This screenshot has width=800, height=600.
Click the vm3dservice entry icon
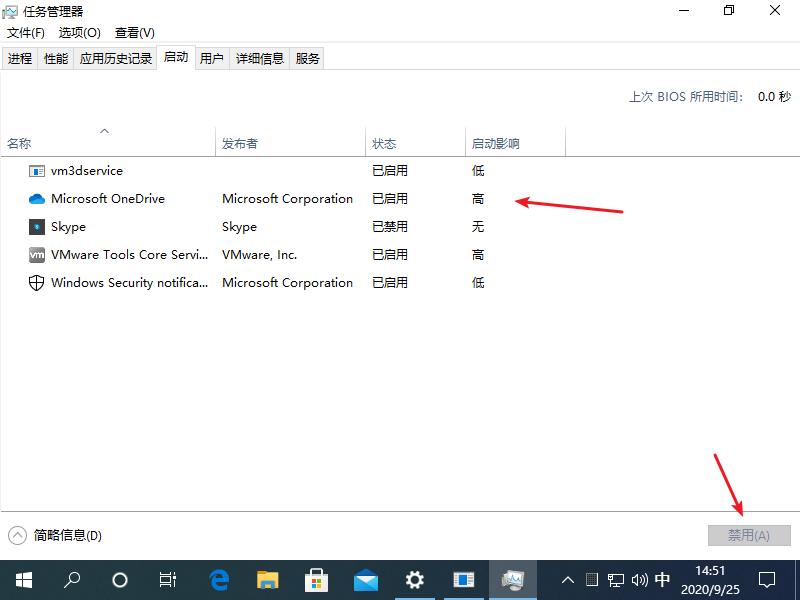point(37,170)
